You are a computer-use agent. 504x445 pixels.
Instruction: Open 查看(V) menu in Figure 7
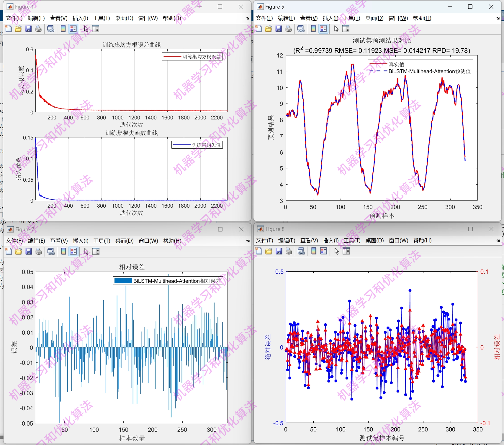coord(59,241)
